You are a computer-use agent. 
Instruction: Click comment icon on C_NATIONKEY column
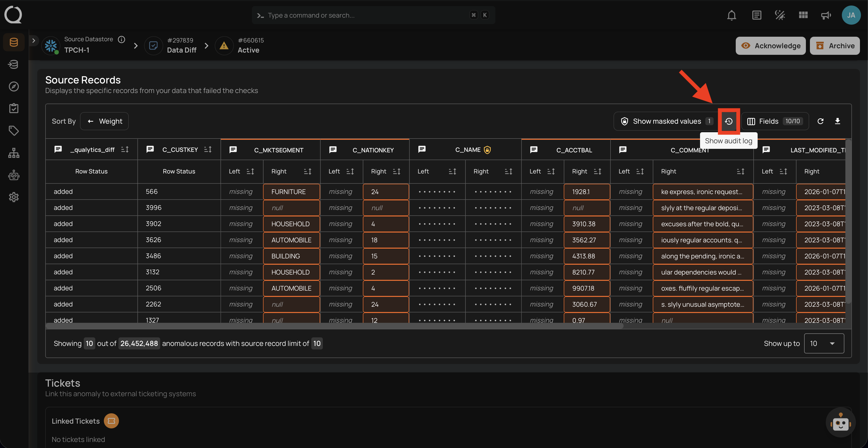(x=333, y=150)
